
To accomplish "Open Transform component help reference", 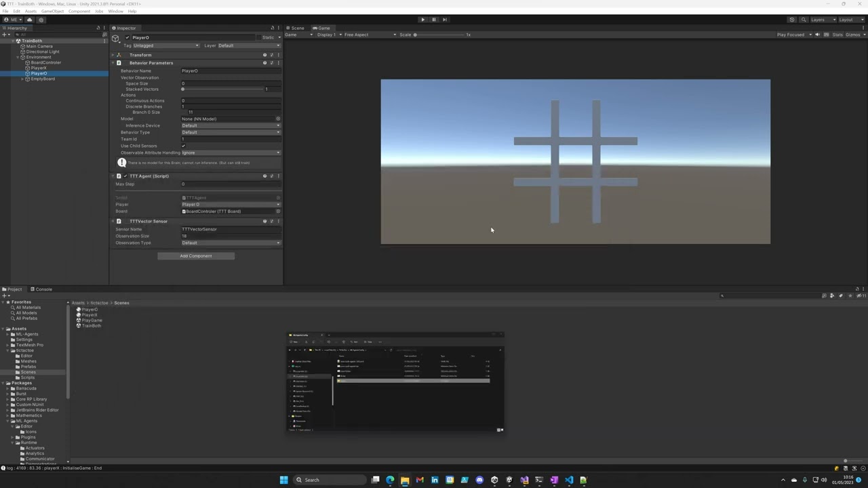I will tap(265, 55).
